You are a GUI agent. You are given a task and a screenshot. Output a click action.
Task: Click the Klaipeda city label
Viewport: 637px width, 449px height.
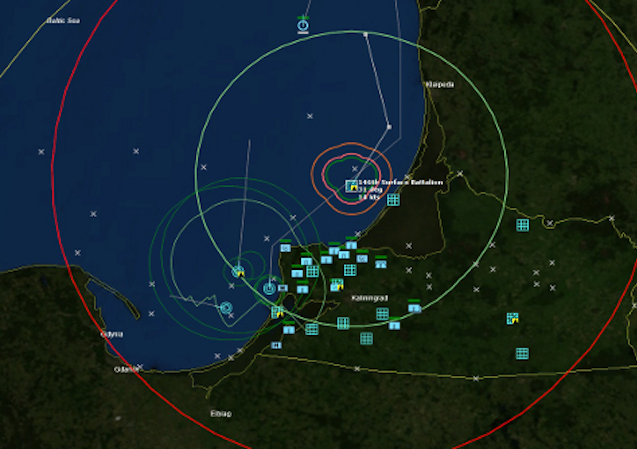(x=440, y=85)
